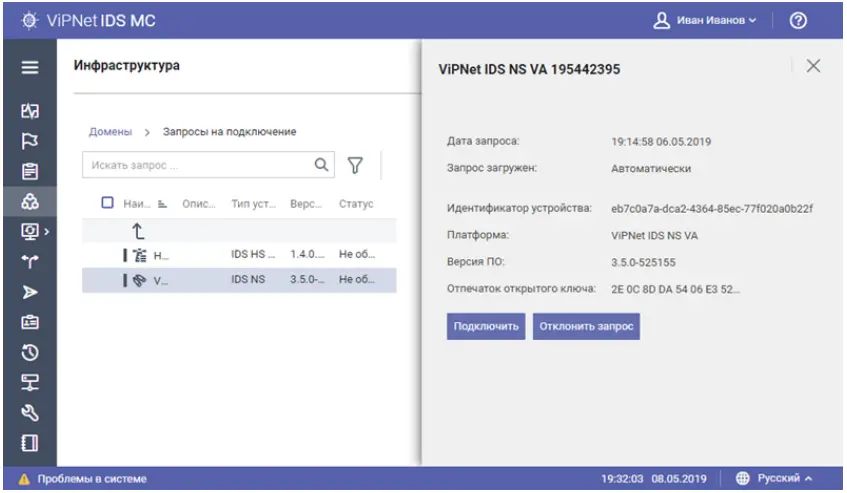The height and width of the screenshot is (493, 847).
Task: Open the flag events sidebar icon
Action: 30,141
